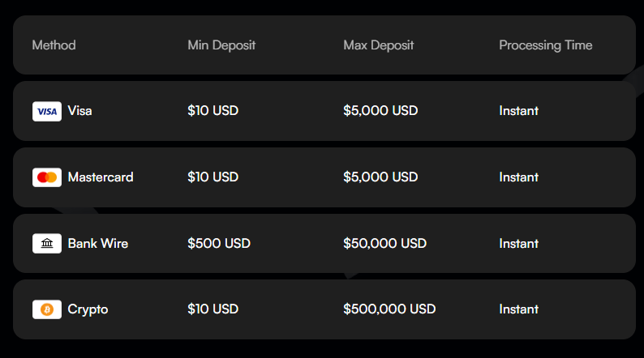
Task: Choose the Crypto method label
Action: pyautogui.click(x=88, y=309)
